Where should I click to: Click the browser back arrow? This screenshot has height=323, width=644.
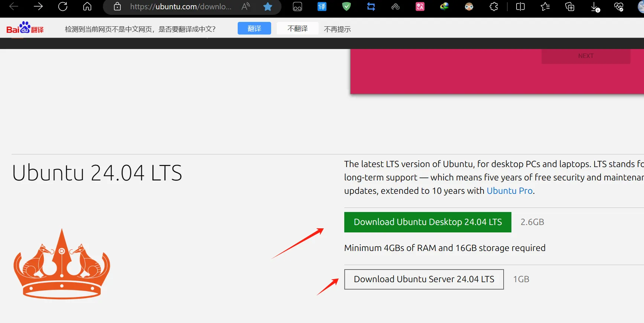[x=14, y=7]
